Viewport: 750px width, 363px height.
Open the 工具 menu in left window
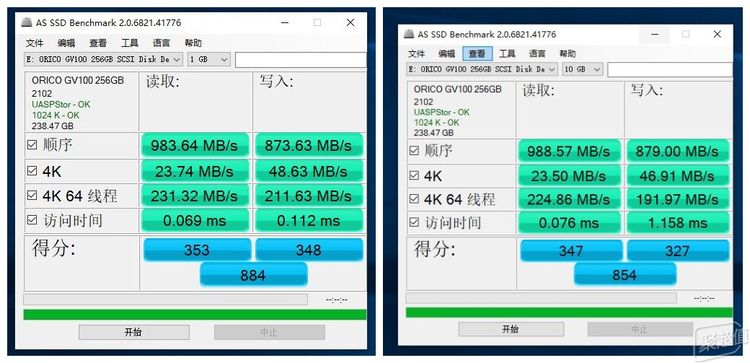[130, 43]
